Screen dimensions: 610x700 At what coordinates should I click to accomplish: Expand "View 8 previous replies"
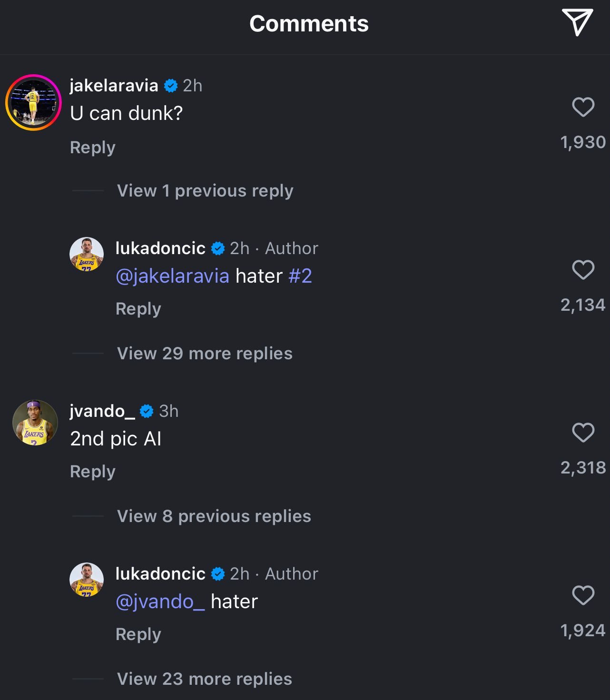click(x=214, y=516)
